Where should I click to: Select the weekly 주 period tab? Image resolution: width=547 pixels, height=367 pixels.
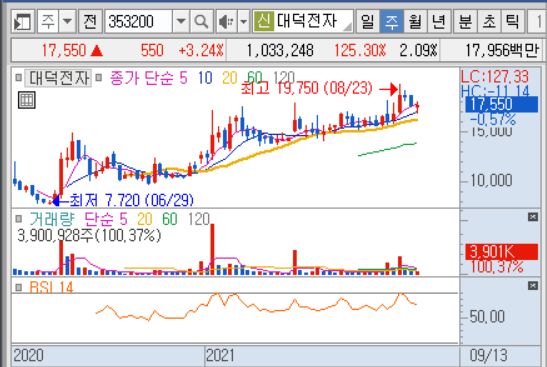pyautogui.click(x=391, y=22)
